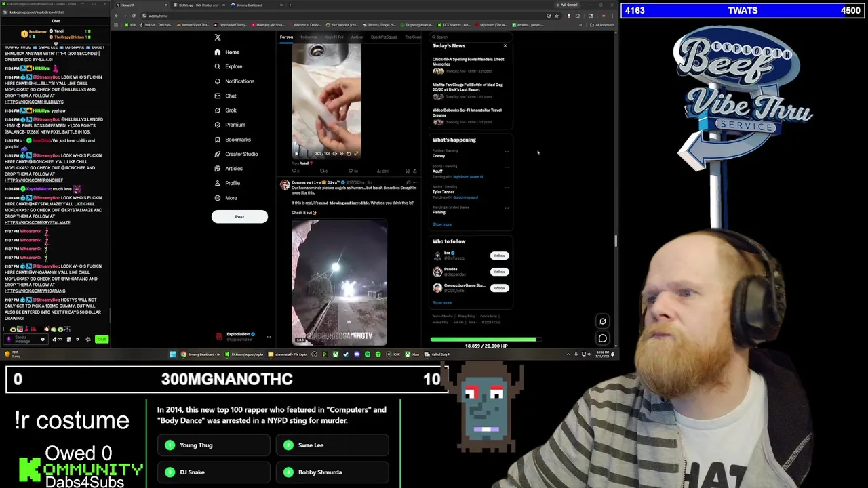
Task: Open Creator Studio rocket icon
Action: point(218,154)
